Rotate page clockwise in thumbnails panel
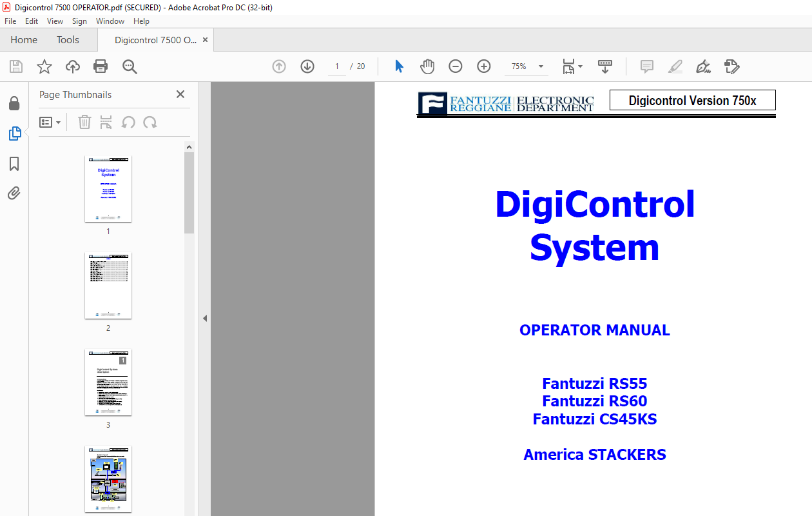This screenshot has width=812, height=516. (150, 122)
